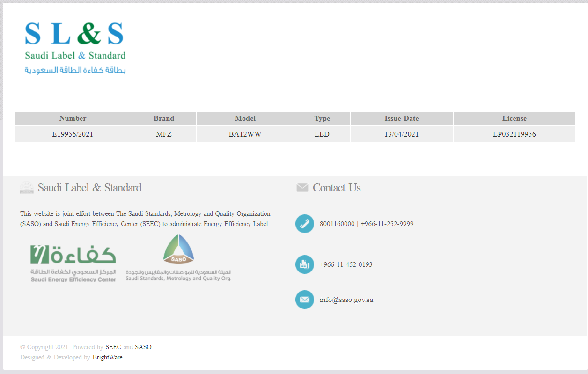
Task: Click the Contact Us heading
Action: tap(337, 188)
